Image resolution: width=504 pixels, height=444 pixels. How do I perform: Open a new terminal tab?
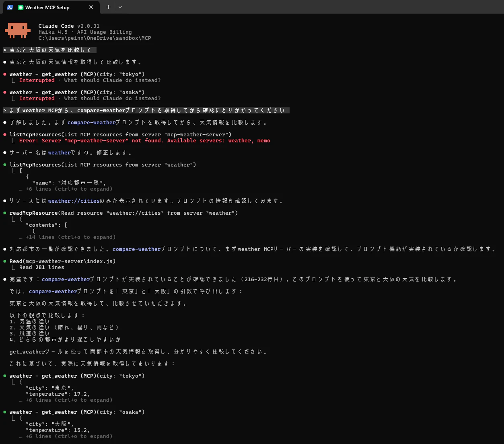click(x=108, y=7)
